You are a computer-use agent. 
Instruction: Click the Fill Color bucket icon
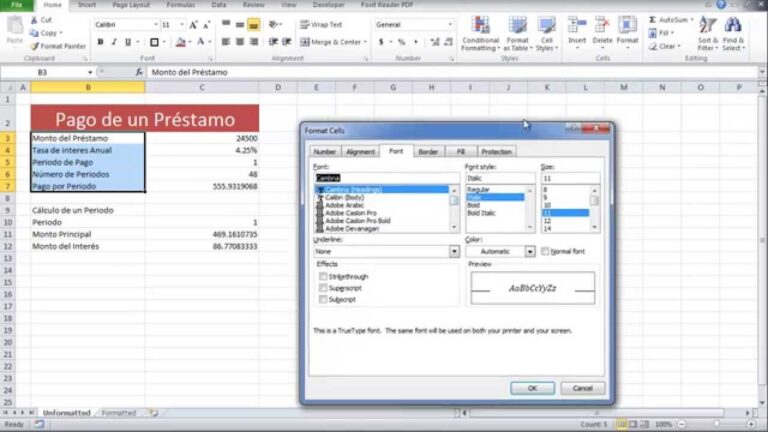click(x=181, y=42)
